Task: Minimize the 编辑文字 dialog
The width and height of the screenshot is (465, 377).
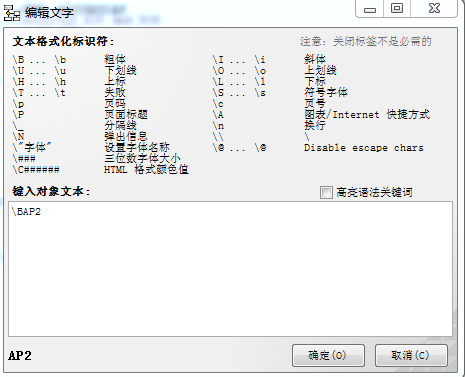Action: (370, 9)
